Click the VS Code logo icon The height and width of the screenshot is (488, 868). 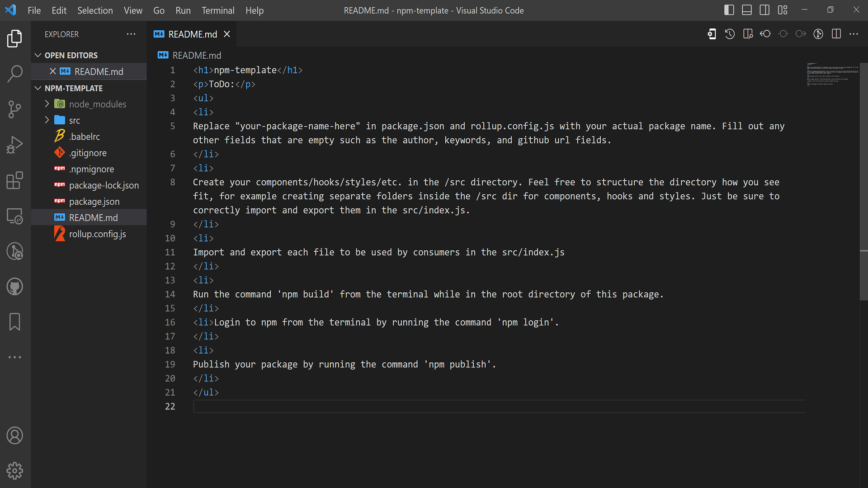click(x=10, y=10)
